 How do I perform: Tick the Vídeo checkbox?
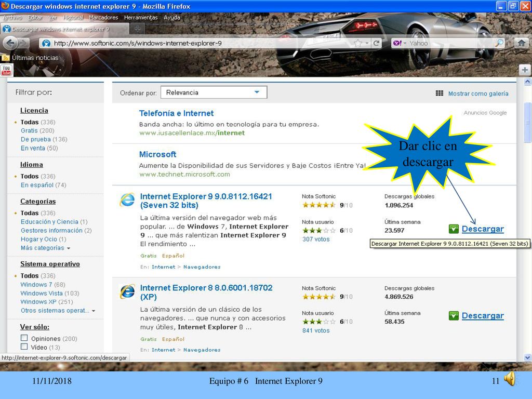(24, 347)
